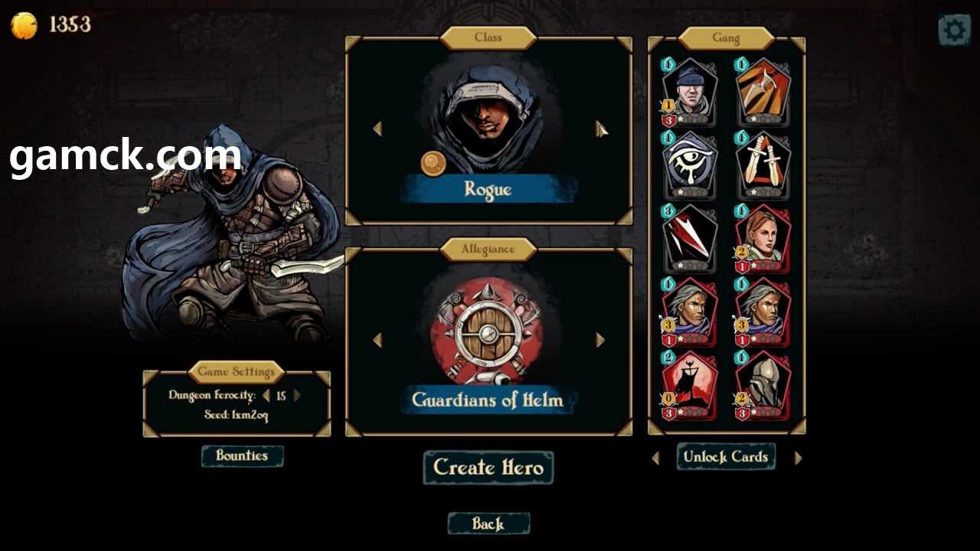Select the helmeted knight card
The image size is (980, 551).
click(763, 386)
